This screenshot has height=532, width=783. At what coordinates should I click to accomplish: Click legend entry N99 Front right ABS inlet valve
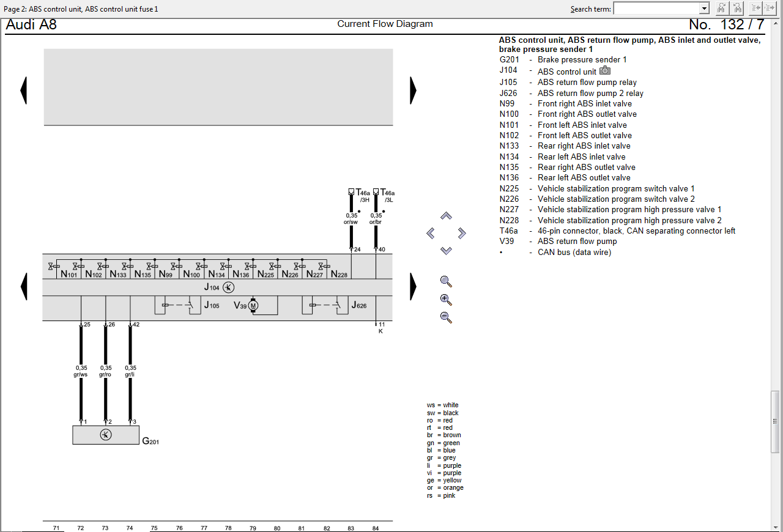tap(565, 104)
